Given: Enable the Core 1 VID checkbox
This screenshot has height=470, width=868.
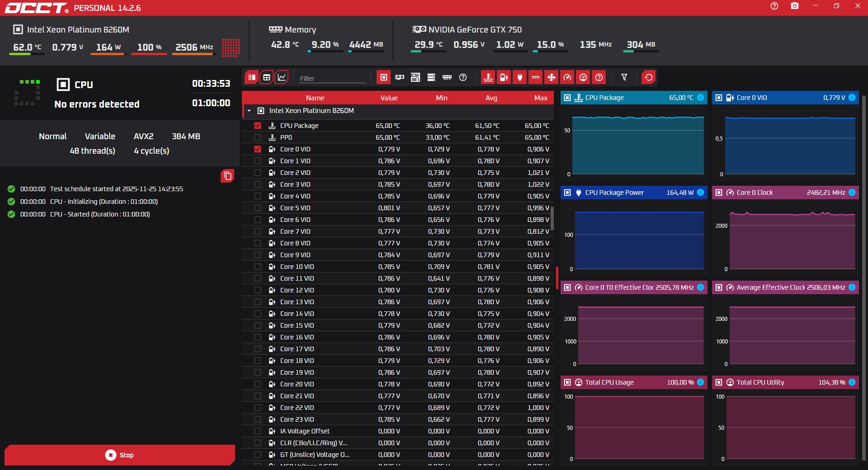Looking at the screenshot, I should (x=258, y=161).
